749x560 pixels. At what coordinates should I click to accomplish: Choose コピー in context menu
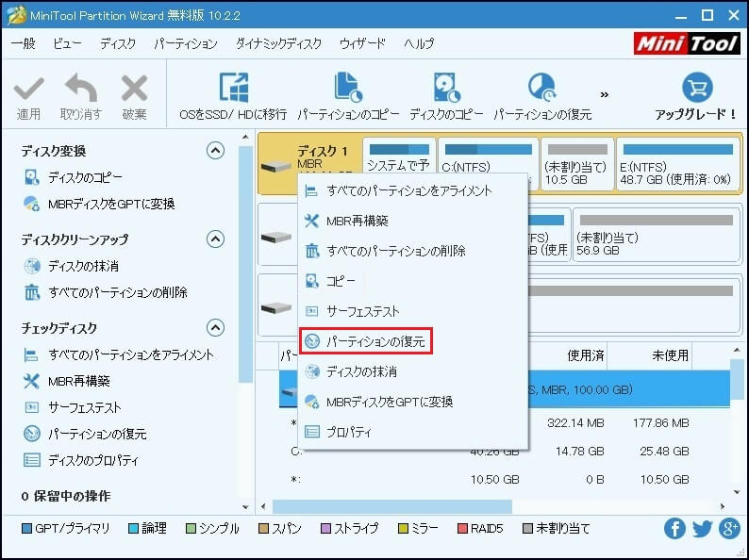point(413,281)
